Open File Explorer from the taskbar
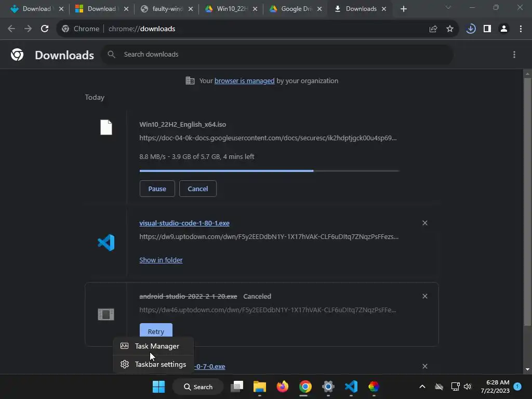Screen dimensions: 532x399 point(260,387)
